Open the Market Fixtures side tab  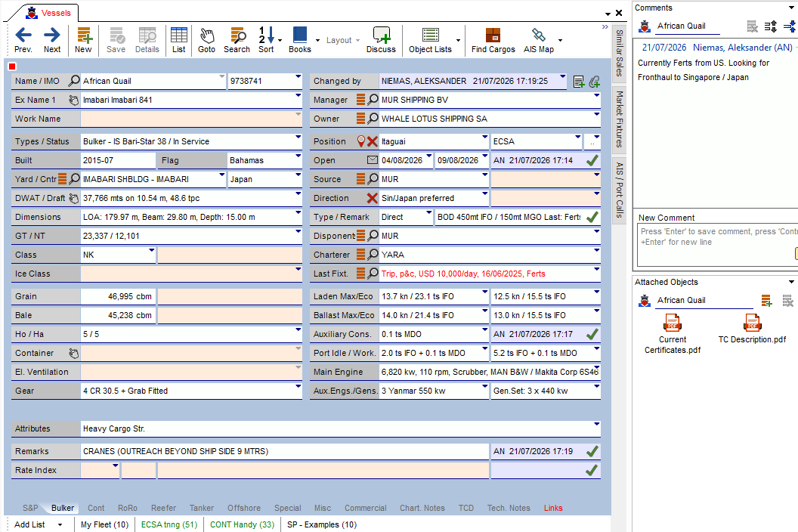point(620,119)
